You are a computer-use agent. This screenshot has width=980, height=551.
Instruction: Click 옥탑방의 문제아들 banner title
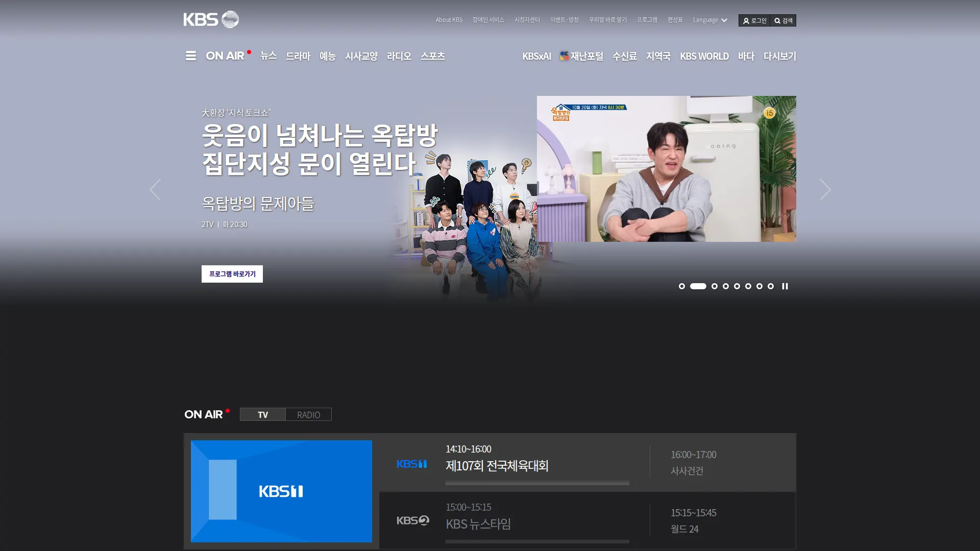258,204
